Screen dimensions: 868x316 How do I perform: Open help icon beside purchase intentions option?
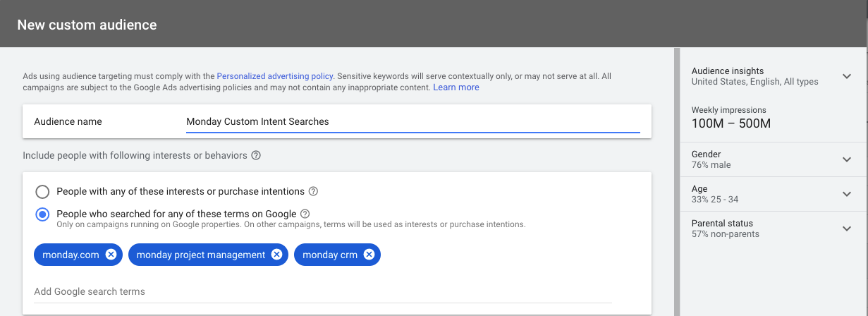(x=313, y=191)
